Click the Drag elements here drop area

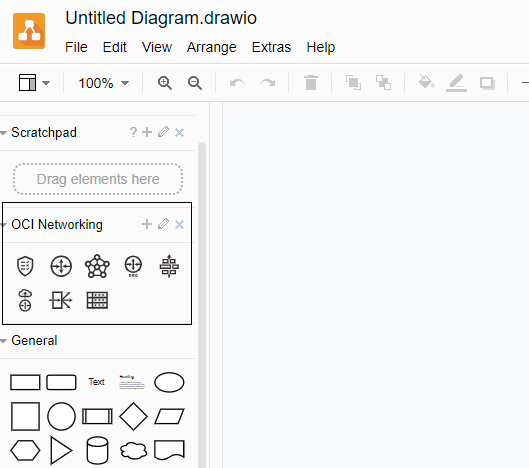98,179
